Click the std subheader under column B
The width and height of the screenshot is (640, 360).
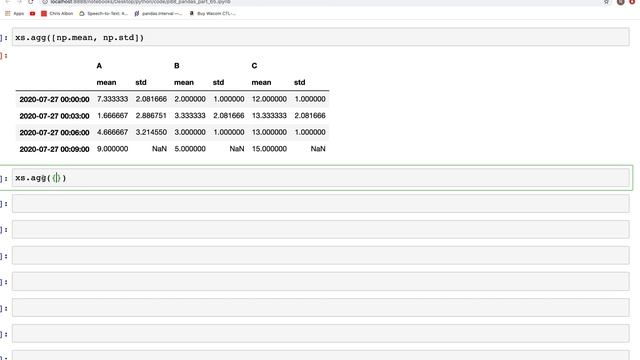218,82
